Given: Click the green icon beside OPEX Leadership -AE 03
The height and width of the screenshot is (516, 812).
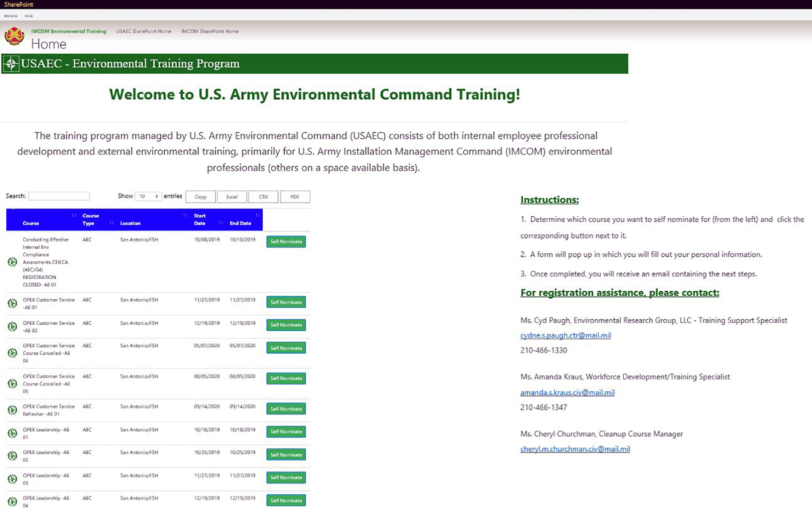Looking at the screenshot, I should [x=12, y=479].
